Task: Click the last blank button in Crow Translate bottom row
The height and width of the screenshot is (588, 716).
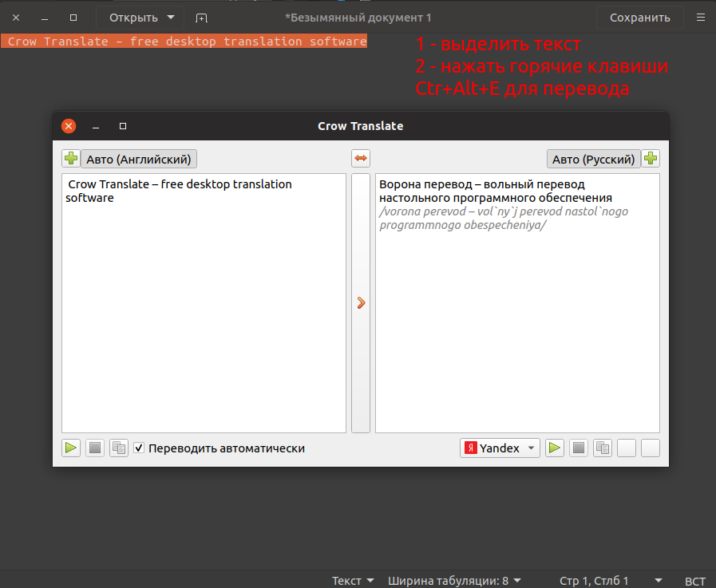Action: pos(651,448)
